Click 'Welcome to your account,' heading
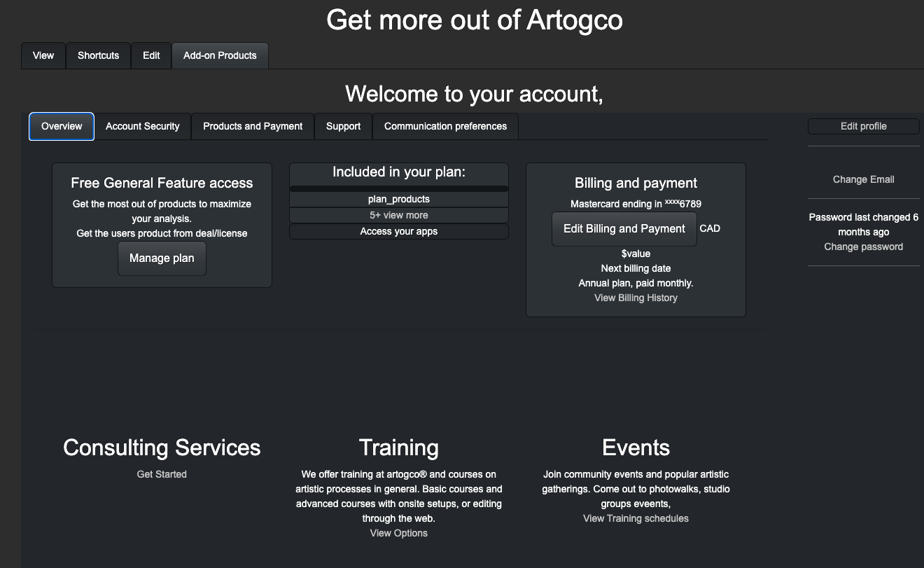Image resolution: width=924 pixels, height=568 pixels. coord(474,93)
